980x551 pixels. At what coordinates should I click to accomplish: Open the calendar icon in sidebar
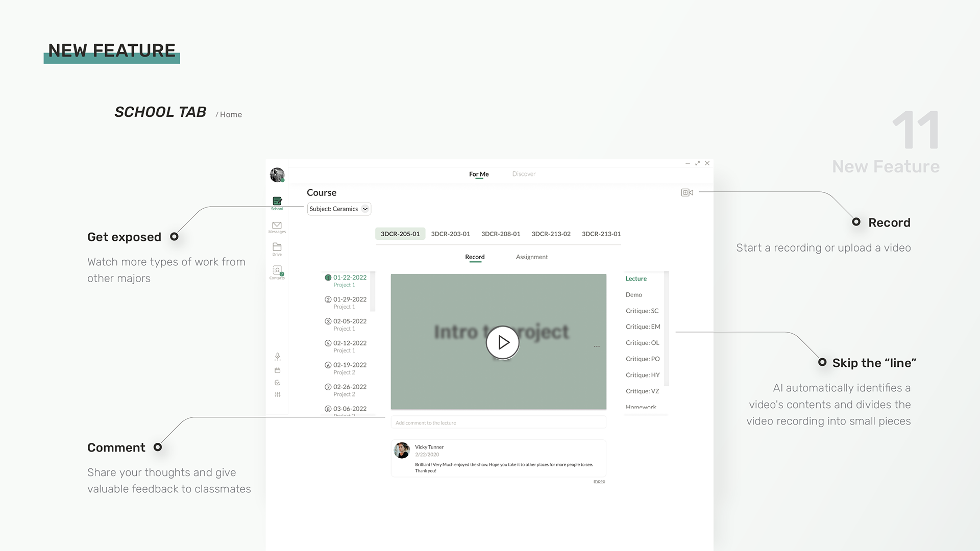tap(277, 370)
